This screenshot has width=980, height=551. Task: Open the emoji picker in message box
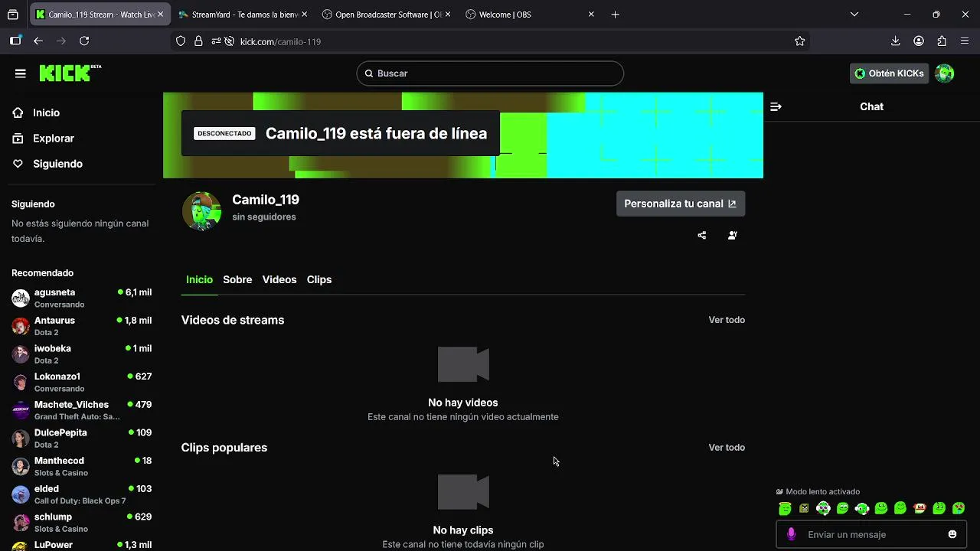click(952, 534)
